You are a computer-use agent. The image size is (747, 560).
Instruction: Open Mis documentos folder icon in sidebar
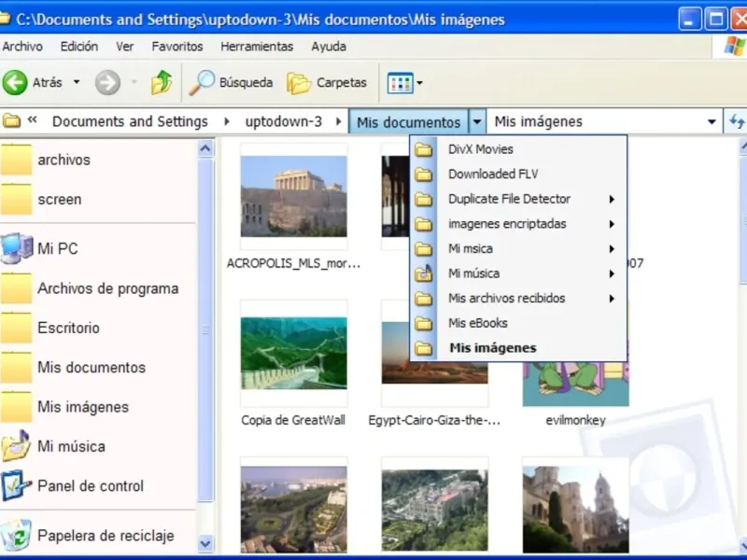click(16, 367)
